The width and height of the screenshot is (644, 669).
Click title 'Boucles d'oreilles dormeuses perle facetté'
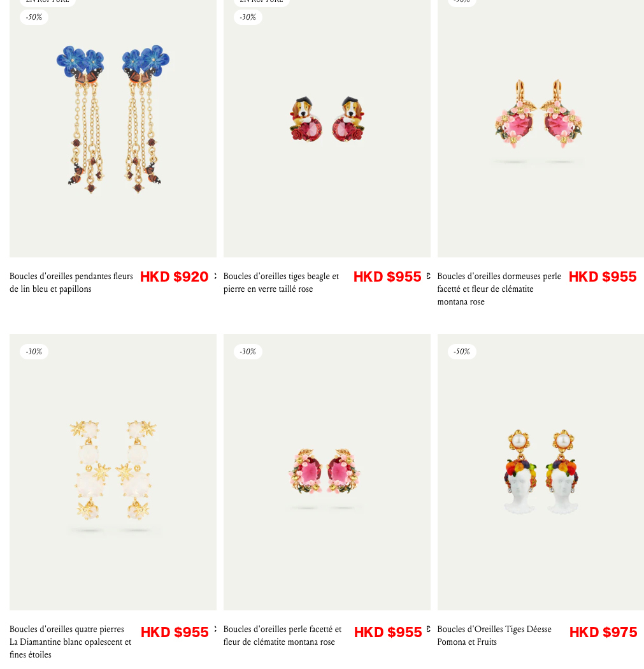[499, 289]
